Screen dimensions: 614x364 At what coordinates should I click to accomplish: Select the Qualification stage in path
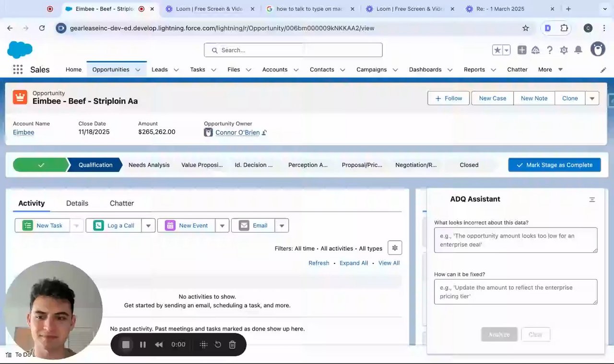point(95,165)
